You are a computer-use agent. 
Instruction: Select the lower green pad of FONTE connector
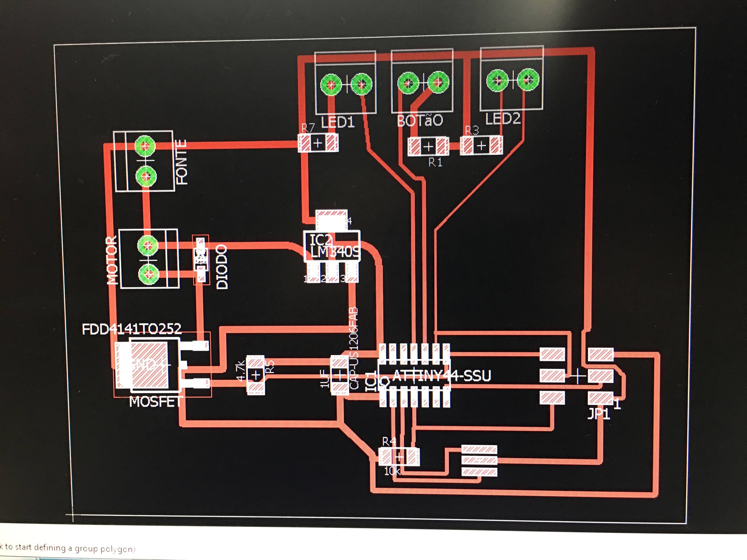[146, 176]
